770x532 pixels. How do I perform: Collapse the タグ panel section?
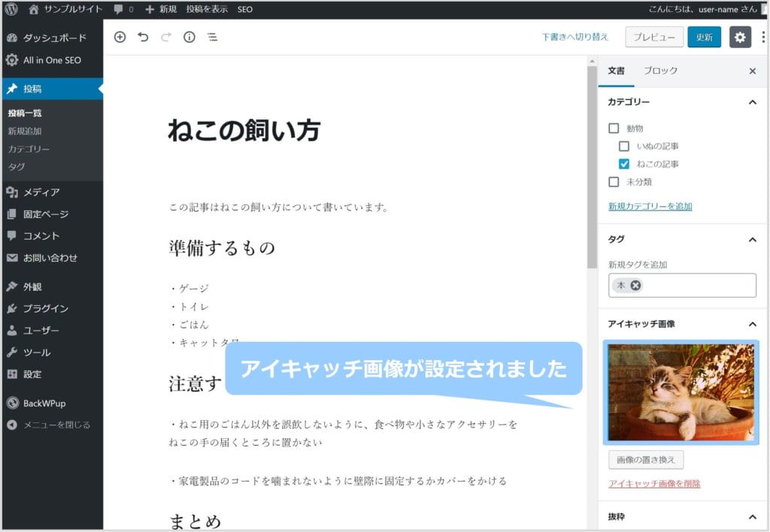[x=752, y=240]
